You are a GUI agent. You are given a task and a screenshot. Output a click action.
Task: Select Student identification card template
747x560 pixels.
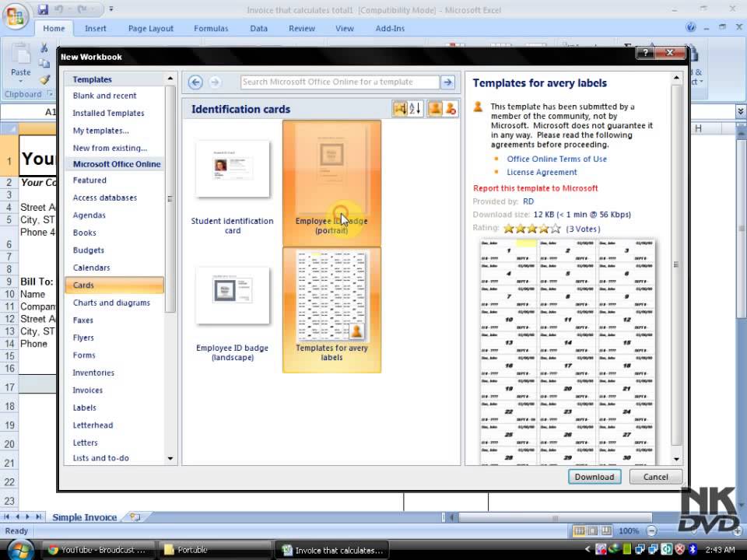click(x=233, y=183)
